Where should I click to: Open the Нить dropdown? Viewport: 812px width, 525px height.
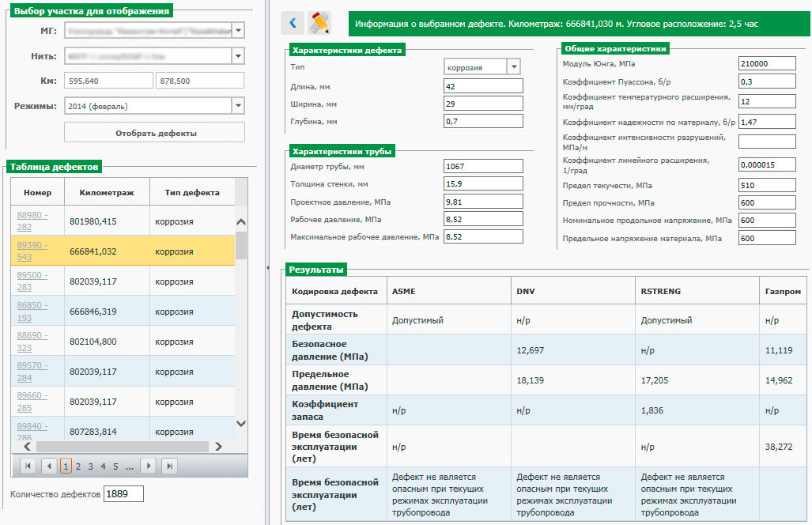point(238,55)
